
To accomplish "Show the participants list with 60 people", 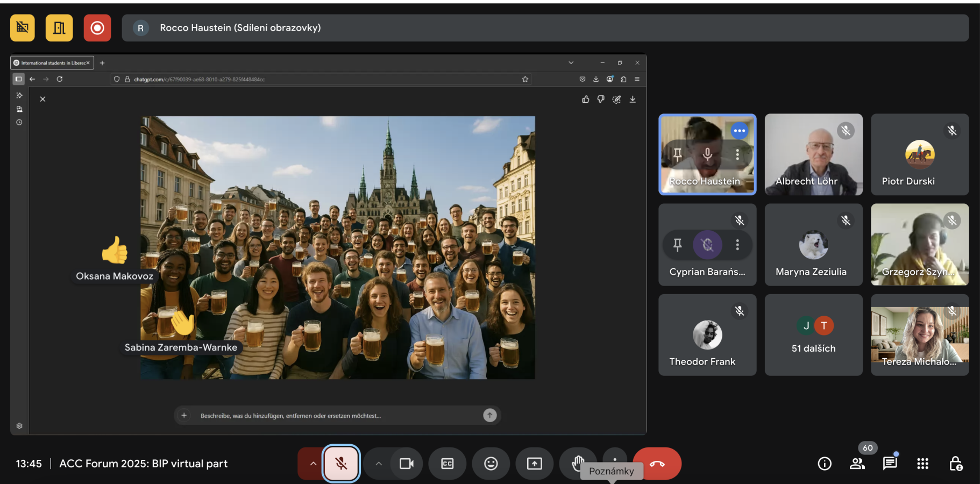I will click(857, 464).
